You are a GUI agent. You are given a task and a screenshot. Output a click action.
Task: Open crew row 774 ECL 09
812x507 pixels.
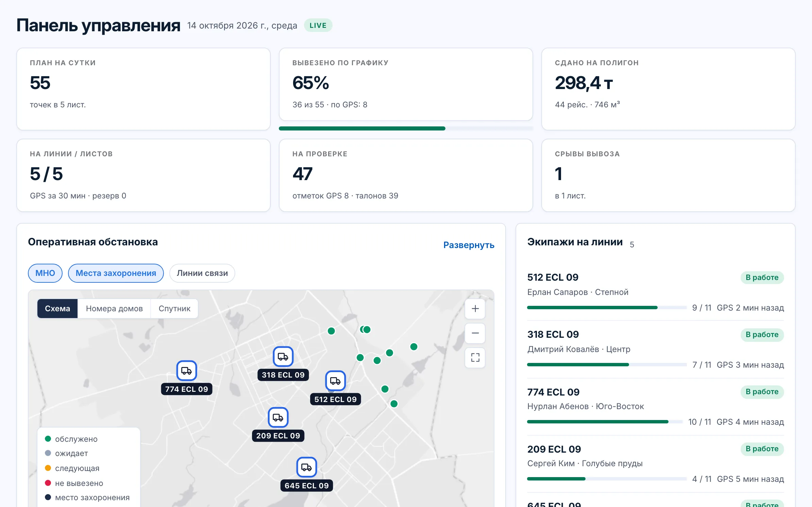pos(655,407)
